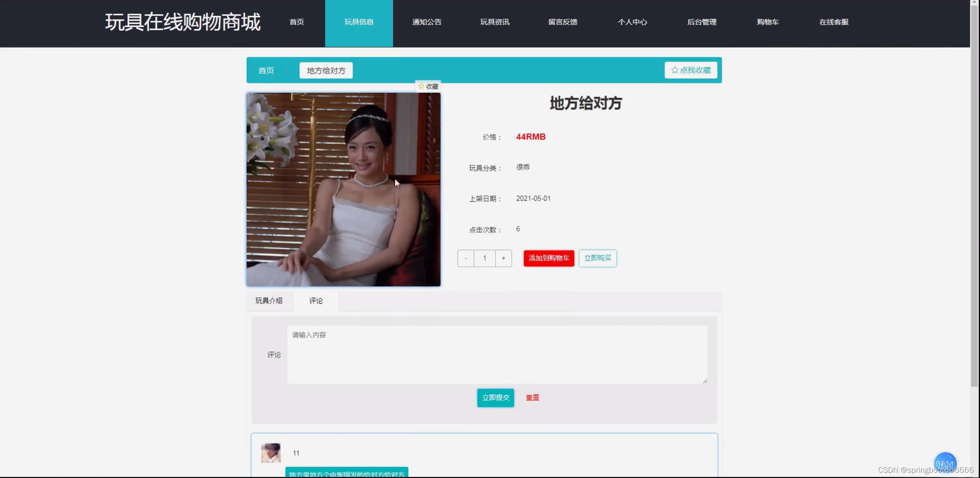980x478 pixels.
Task: Click the commenter's avatar thumbnail
Action: point(271,452)
